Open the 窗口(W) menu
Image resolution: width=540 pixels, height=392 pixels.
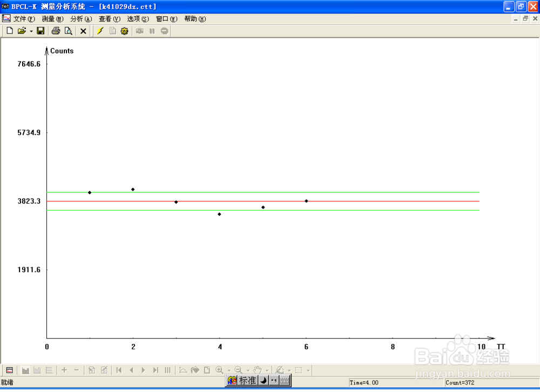(167, 19)
